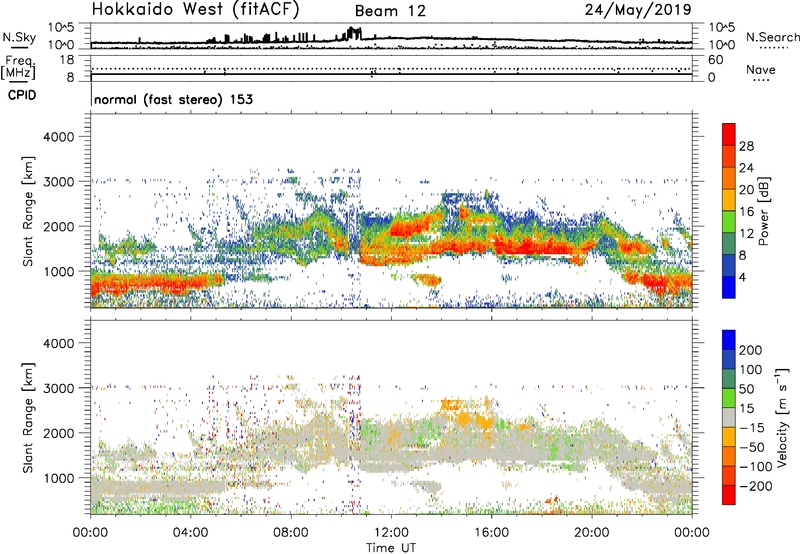Image resolution: width=800 pixels, height=554 pixels.
Task: Click the 'Velocity [m s⁻¹]' colorbar label
Action: (782, 417)
